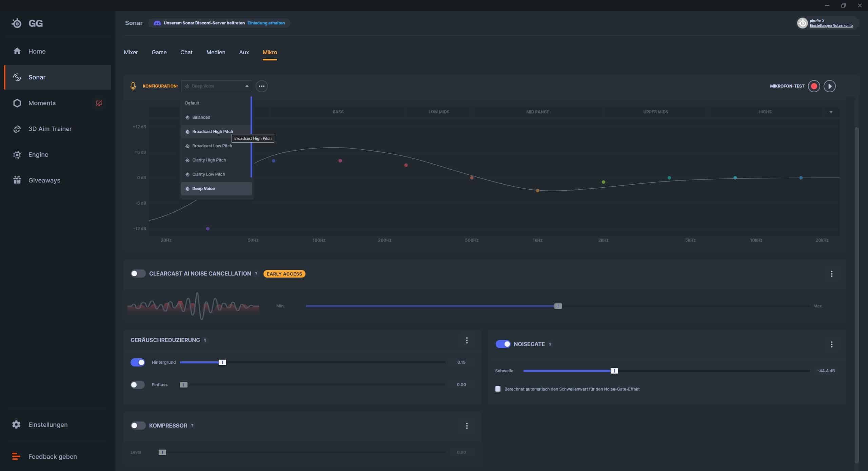Turn off the Noisegate switch

[x=503, y=344]
